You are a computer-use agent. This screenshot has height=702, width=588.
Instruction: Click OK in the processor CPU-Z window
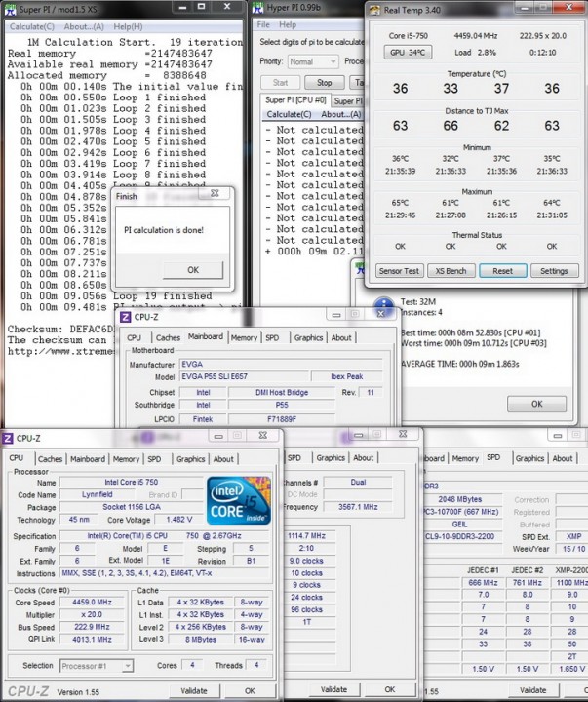[x=250, y=691]
